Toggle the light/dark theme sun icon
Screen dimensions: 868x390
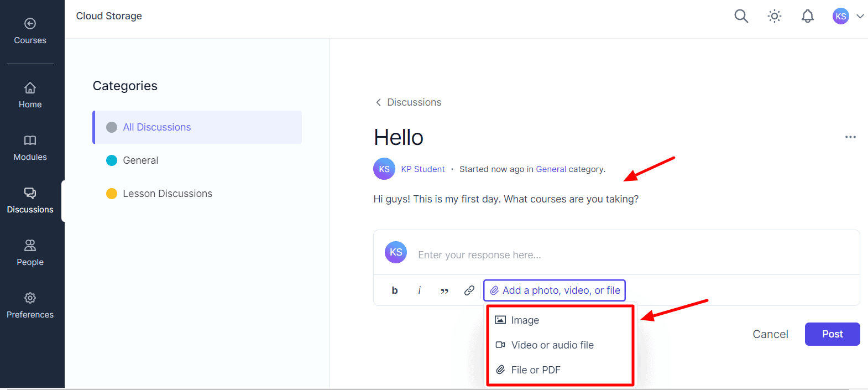pyautogui.click(x=775, y=17)
